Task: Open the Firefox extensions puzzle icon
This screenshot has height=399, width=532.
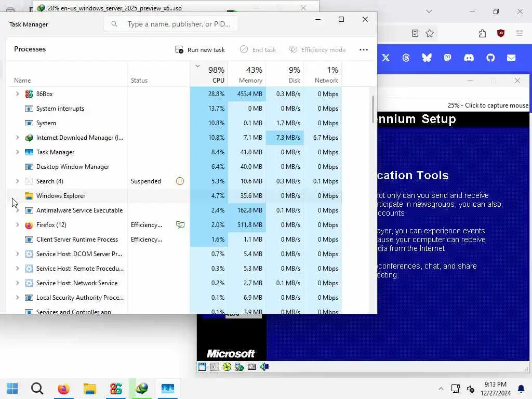Action: [x=482, y=33]
